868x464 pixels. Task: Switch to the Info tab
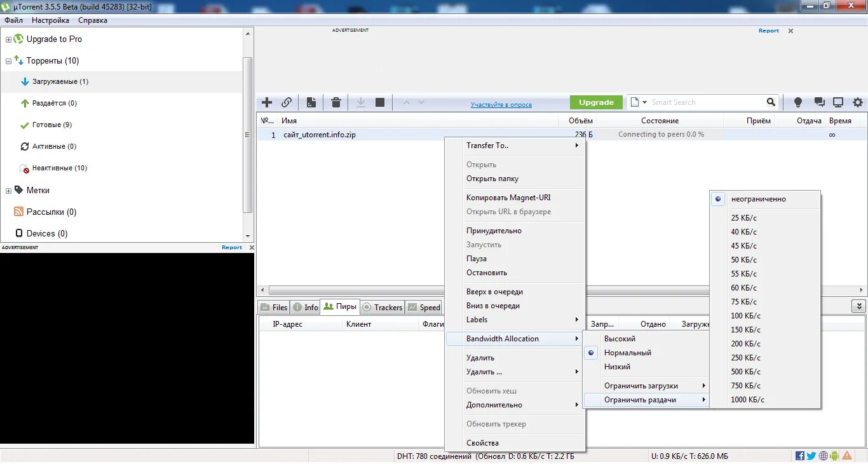[305, 307]
